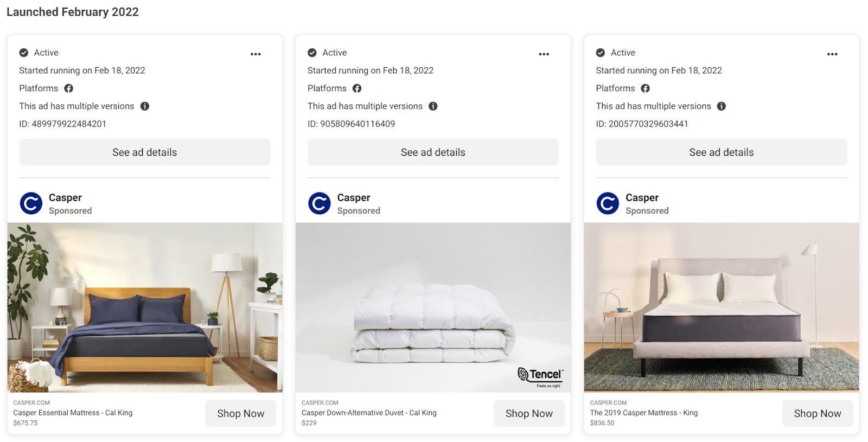Click See ad details for ad ID 905809640116409
The image size is (868, 442).
click(433, 152)
